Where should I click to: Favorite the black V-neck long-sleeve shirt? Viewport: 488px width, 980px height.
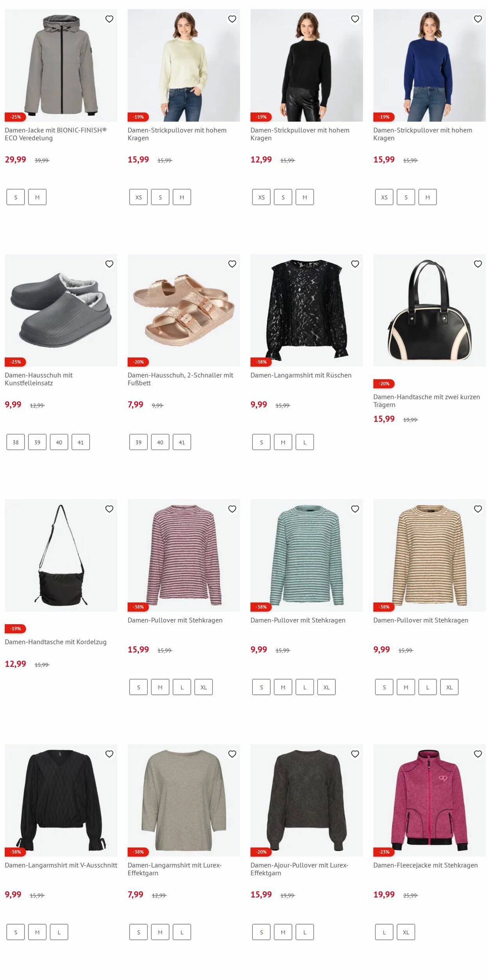click(109, 754)
